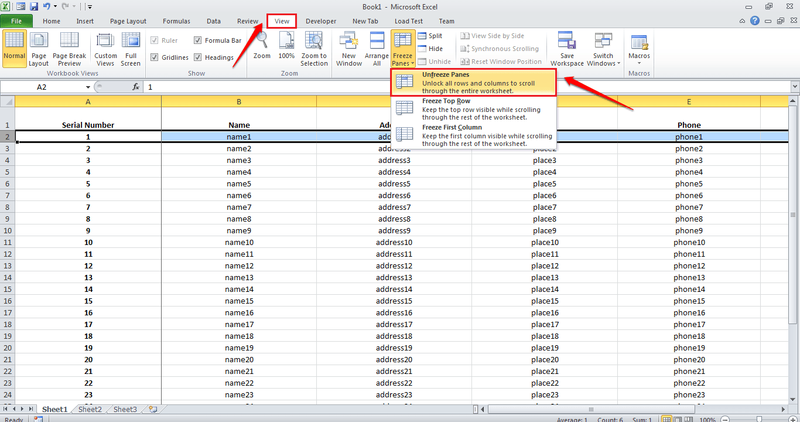
Task: Open Customize Quick Access Toolbar dropdown
Action: tap(90, 7)
